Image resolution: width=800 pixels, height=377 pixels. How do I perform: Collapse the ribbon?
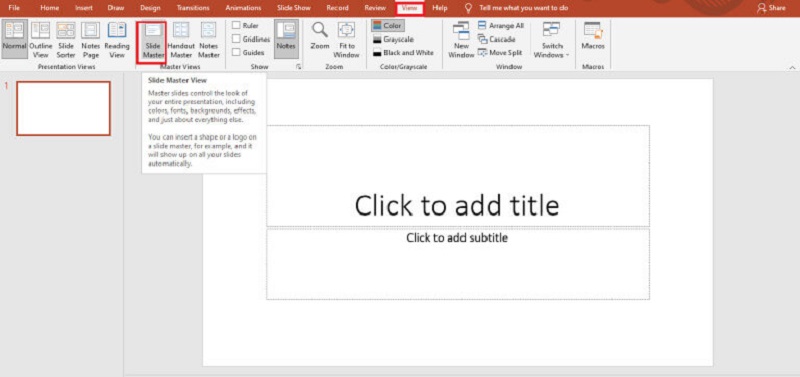792,67
